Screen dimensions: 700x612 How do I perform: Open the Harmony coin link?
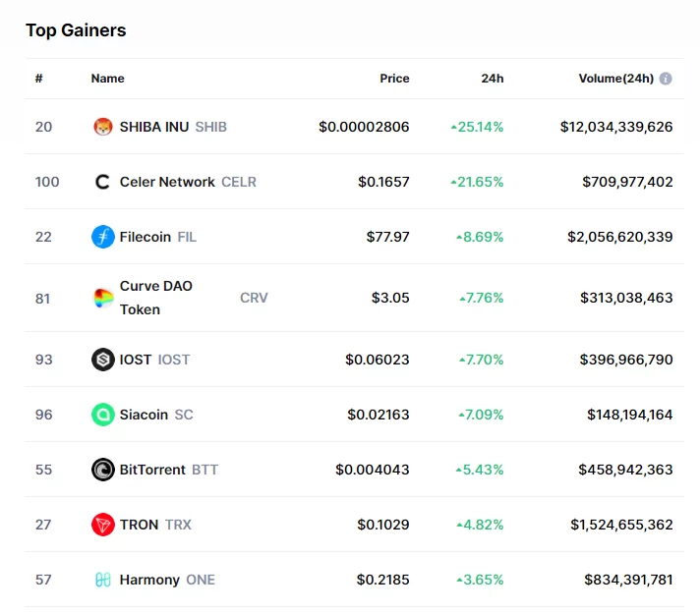tap(149, 580)
